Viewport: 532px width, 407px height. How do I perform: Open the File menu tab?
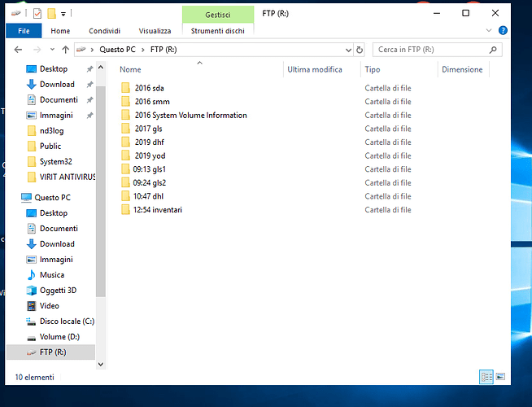(x=24, y=31)
